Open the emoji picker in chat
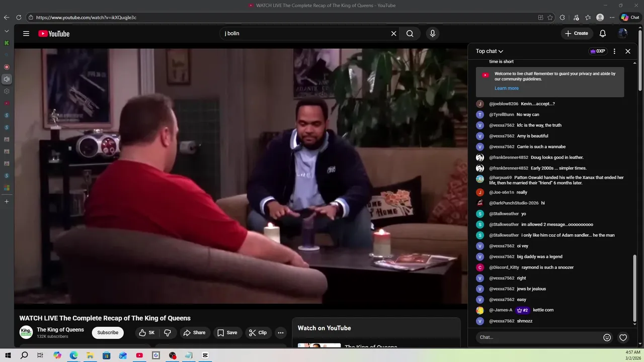 [x=607, y=337]
